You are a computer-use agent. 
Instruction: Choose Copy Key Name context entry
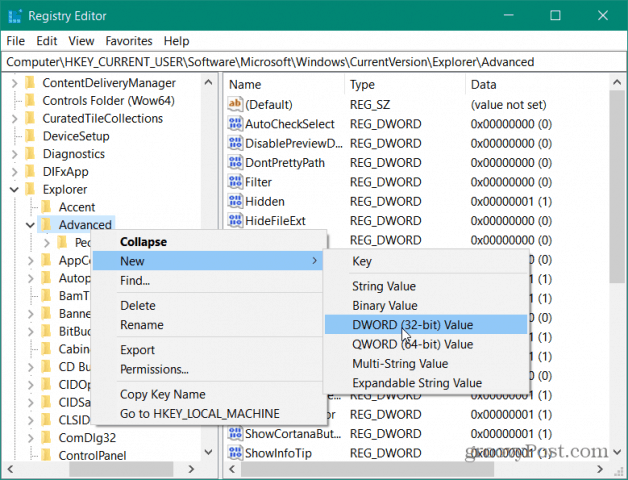[x=163, y=394]
